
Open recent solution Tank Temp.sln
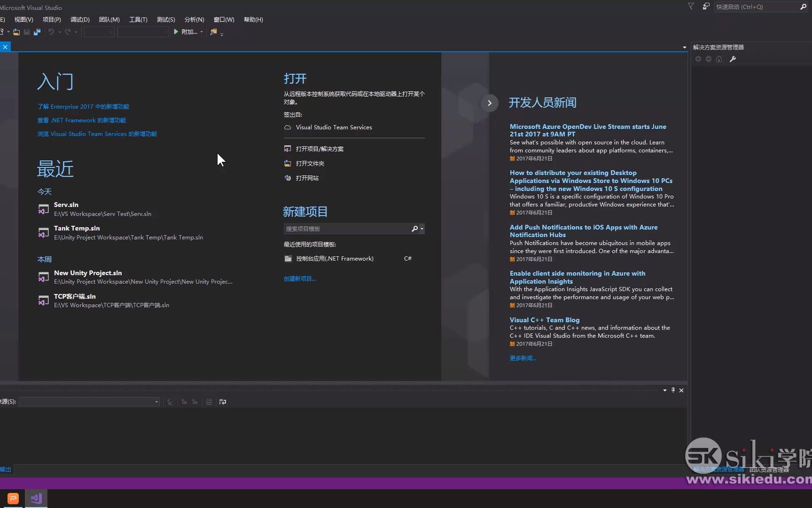click(x=120, y=233)
